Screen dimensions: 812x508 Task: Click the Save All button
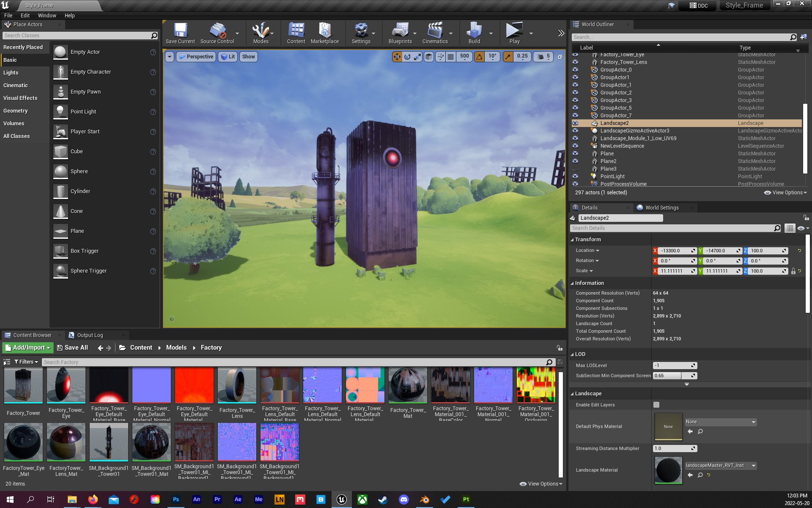pos(72,348)
